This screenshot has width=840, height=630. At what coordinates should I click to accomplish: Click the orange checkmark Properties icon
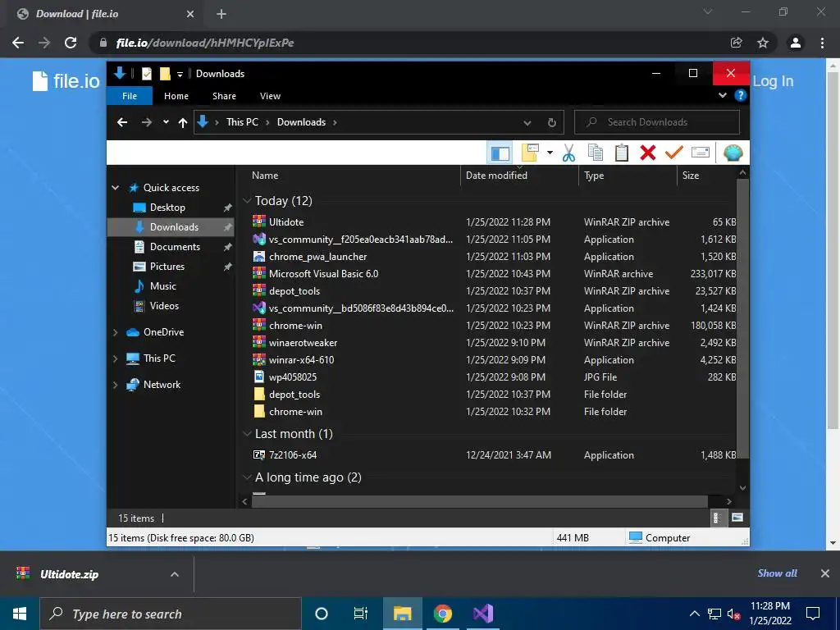(674, 153)
